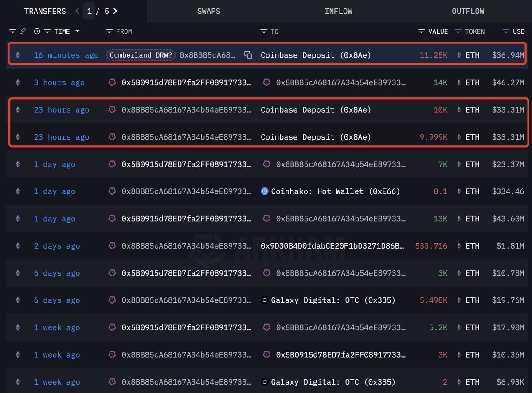This screenshot has width=532, height=393.
Task: Click the Ethereum chain icon in the 2 days ago row
Action: pyautogui.click(x=18, y=246)
